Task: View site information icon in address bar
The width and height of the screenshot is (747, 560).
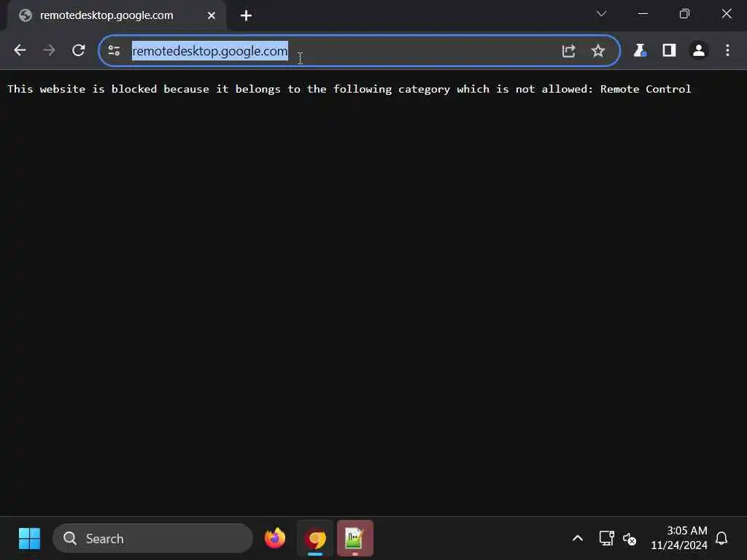Action: [114, 50]
